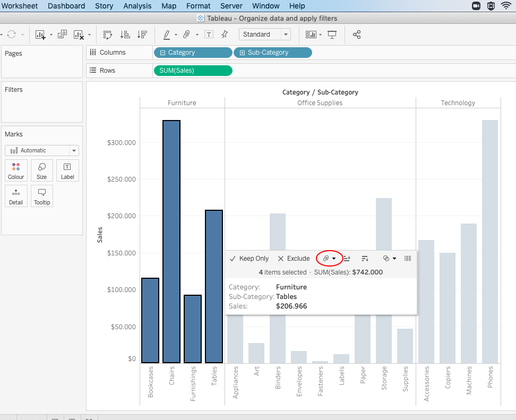Click the Zoom camera menu bar icon
The height and width of the screenshot is (420, 516).
click(476, 6)
